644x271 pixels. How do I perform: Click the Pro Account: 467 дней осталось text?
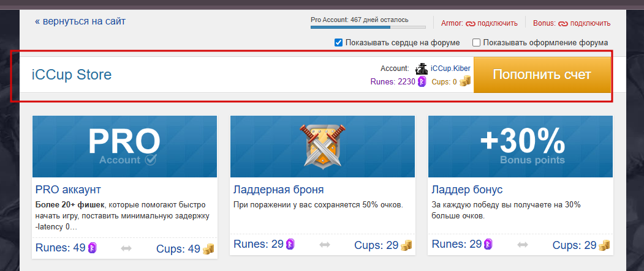coord(359,19)
